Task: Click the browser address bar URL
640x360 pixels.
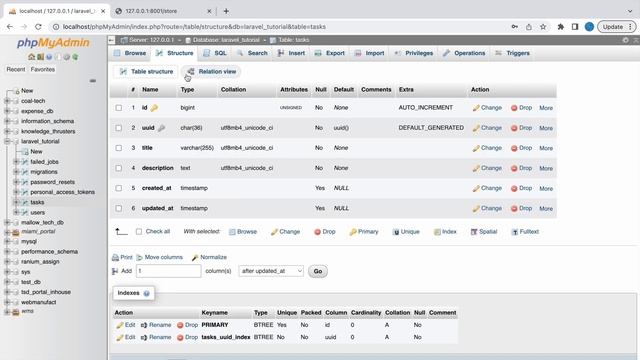Action: pyautogui.click(x=194, y=27)
